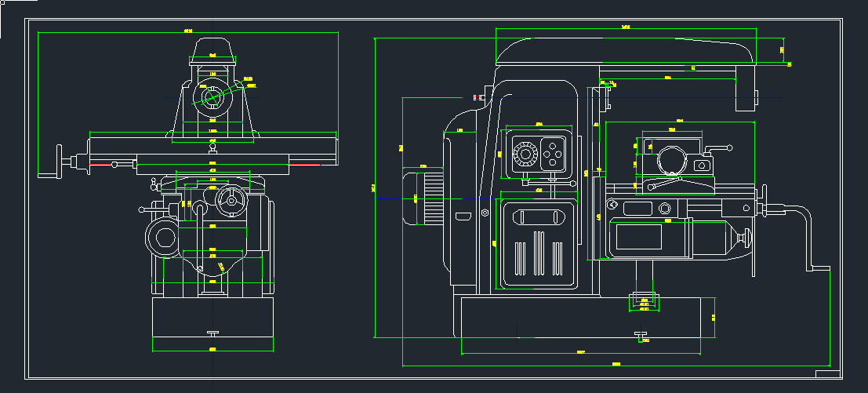Click the long worktable in the front view
The width and height of the screenshot is (868, 393).
coord(212,147)
